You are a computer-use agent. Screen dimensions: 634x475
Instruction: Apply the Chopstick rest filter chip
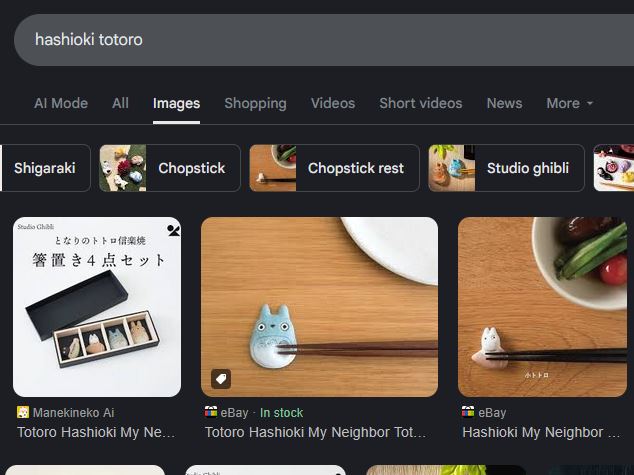(334, 168)
